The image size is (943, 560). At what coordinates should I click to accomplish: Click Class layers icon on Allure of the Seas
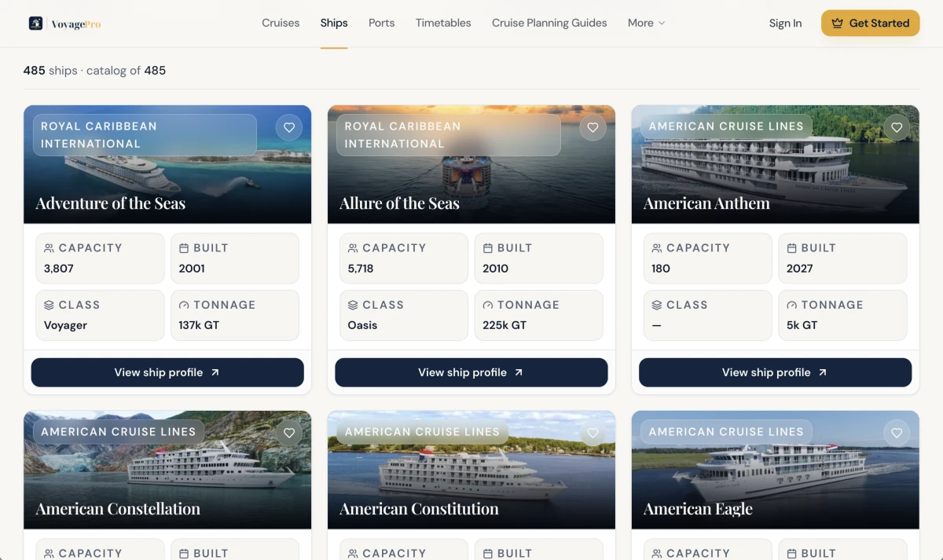(x=353, y=305)
